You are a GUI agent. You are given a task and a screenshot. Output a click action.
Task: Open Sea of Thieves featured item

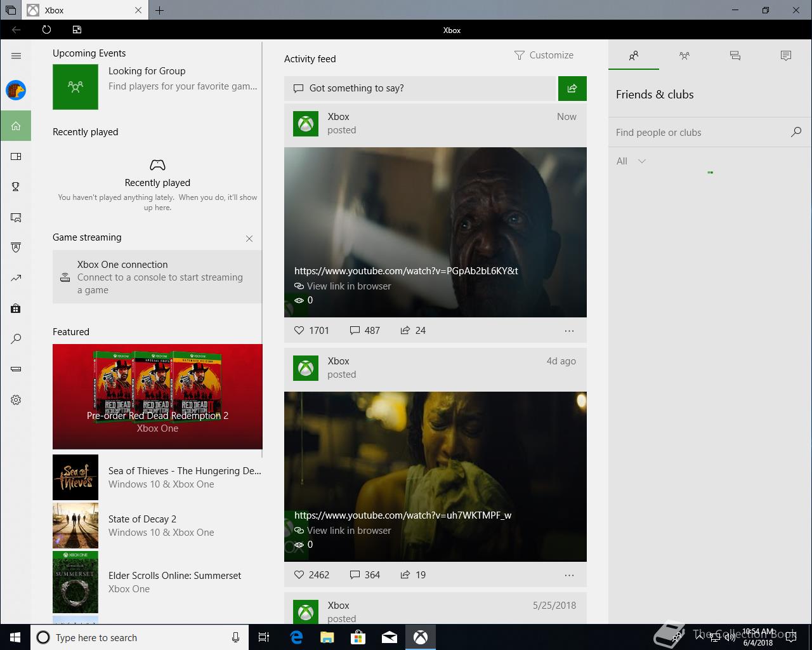[157, 477]
